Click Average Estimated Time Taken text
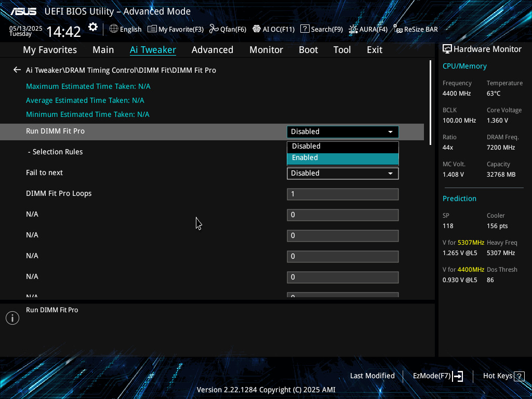Screen dimensions: 532x399 click(85, 100)
